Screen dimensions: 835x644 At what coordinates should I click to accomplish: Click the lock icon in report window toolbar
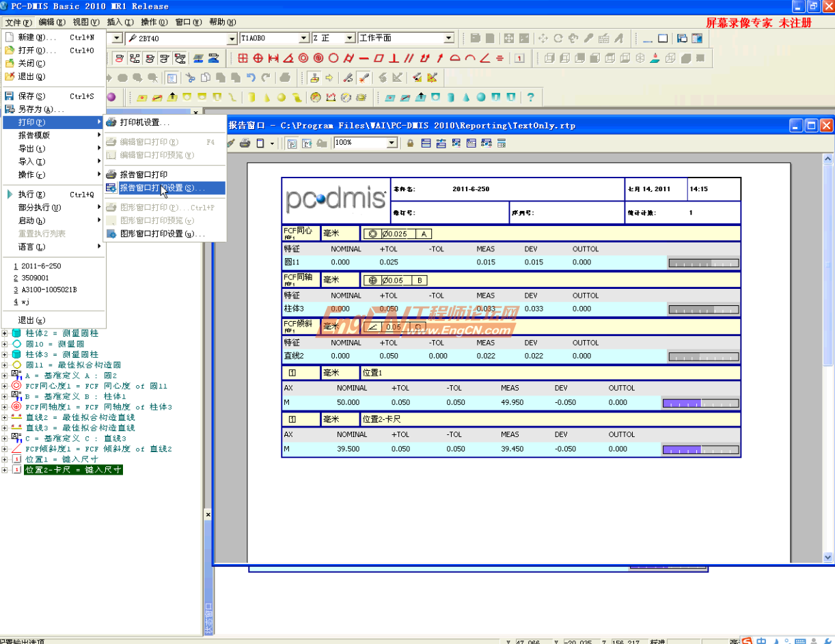(x=410, y=143)
